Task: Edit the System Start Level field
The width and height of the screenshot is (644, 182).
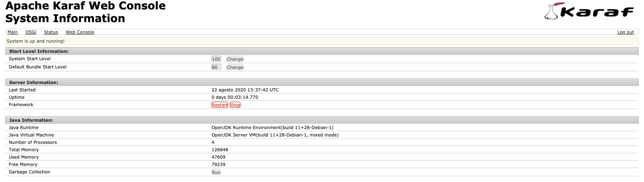Action: pos(216,59)
